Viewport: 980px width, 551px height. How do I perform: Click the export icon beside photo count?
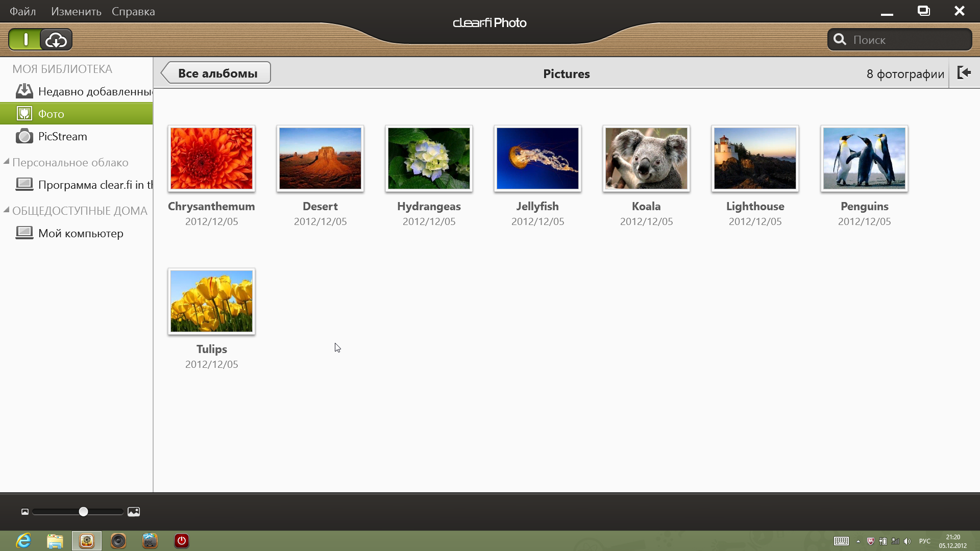click(x=964, y=73)
